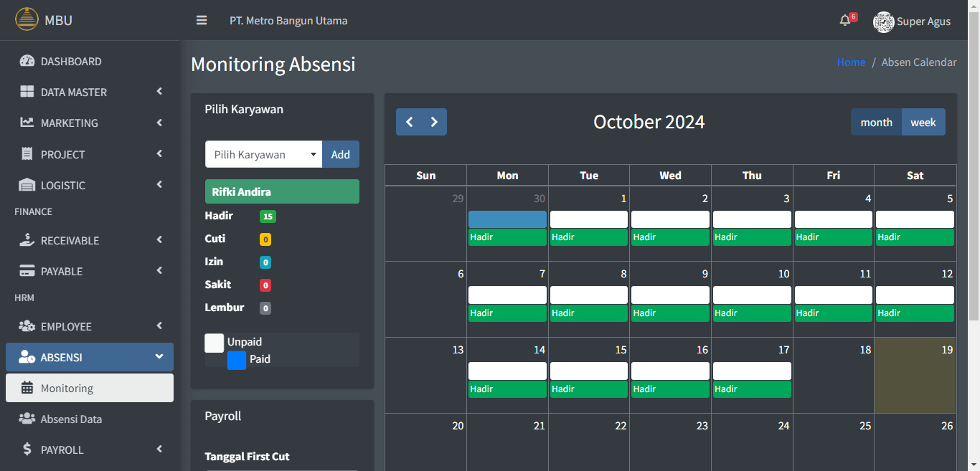Click the Add employee button
The width and height of the screenshot is (980, 471).
pyautogui.click(x=341, y=155)
